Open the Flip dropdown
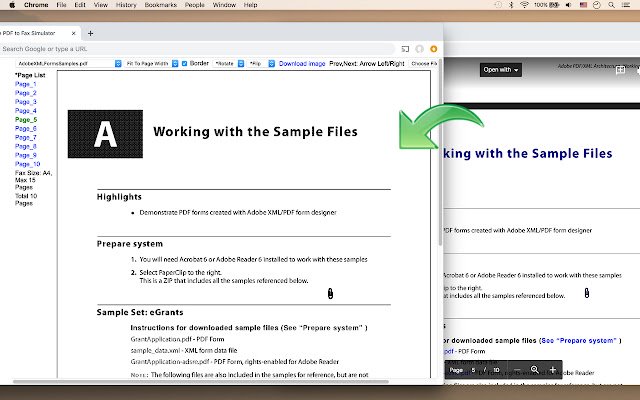This screenshot has height=400, width=640. click(x=262, y=64)
